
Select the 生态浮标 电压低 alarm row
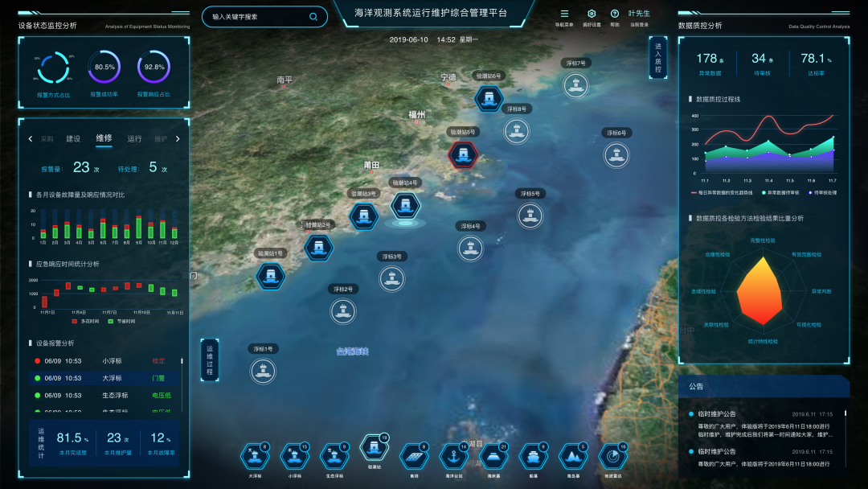pyautogui.click(x=104, y=396)
